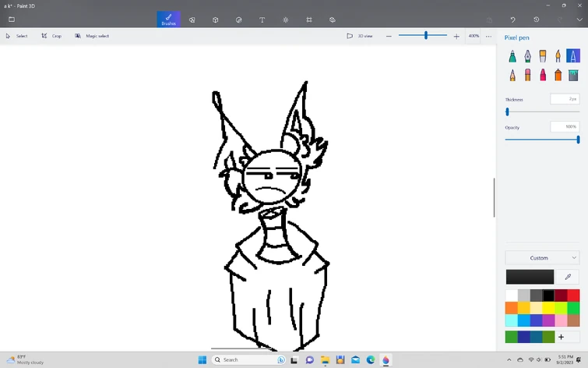The width and height of the screenshot is (588, 368).
Task: Select the Calligraphy pen brush
Action: 527,56
